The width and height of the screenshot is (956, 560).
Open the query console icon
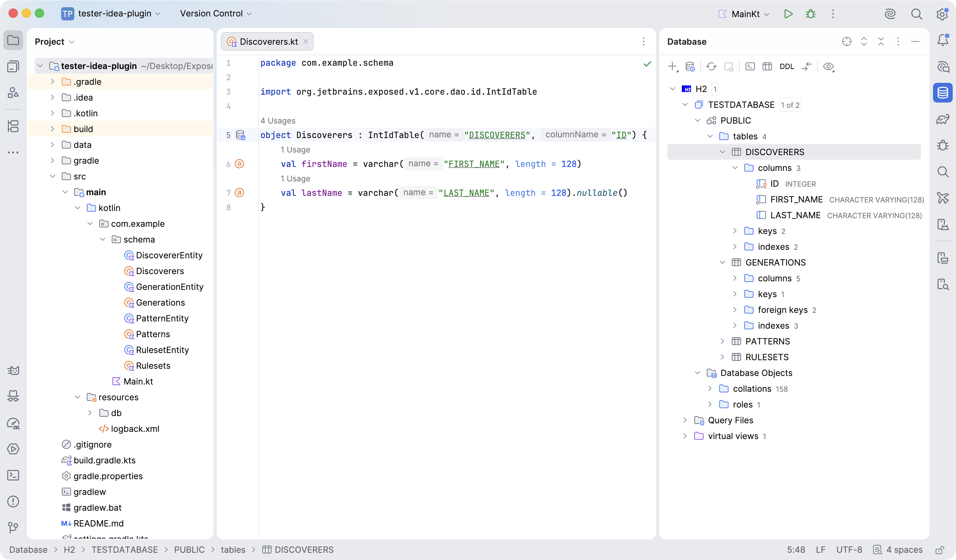(750, 67)
